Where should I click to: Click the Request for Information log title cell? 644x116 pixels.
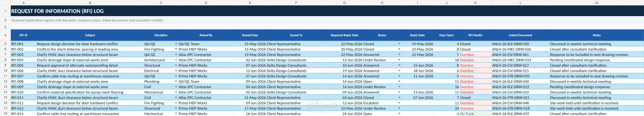(x=327, y=11)
